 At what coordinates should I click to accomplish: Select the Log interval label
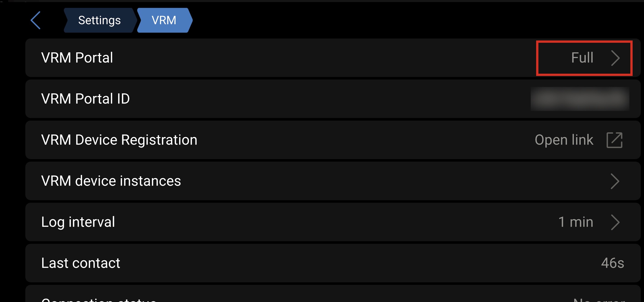click(x=78, y=222)
